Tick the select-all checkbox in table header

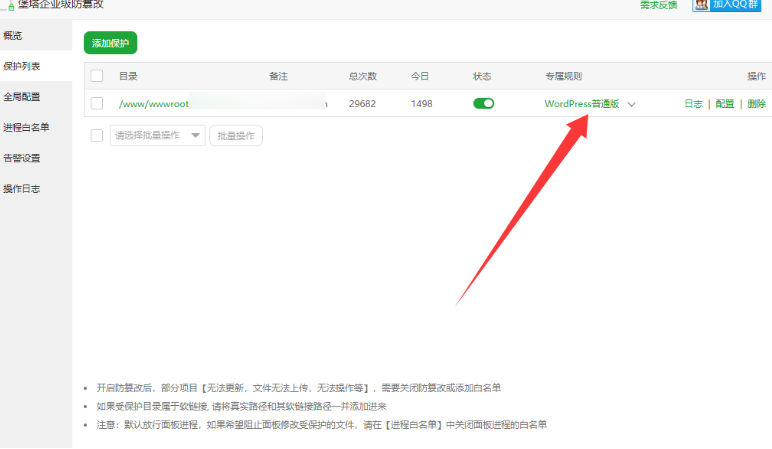coord(97,76)
